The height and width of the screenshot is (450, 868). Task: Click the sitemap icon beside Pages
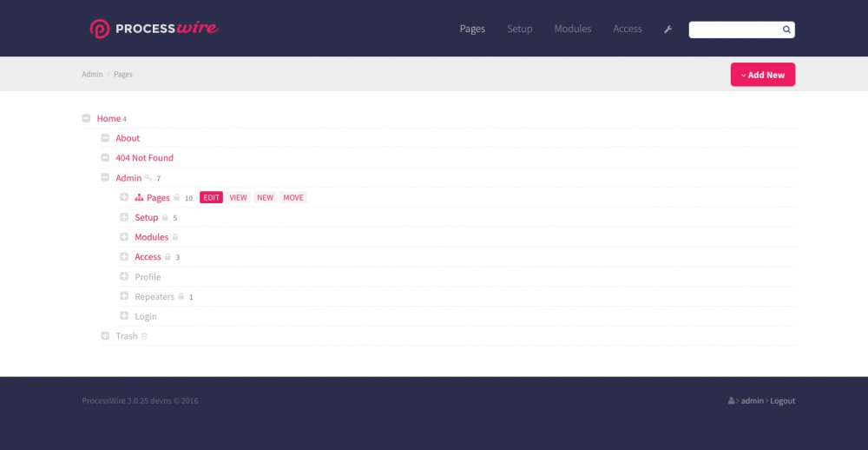[x=139, y=198]
